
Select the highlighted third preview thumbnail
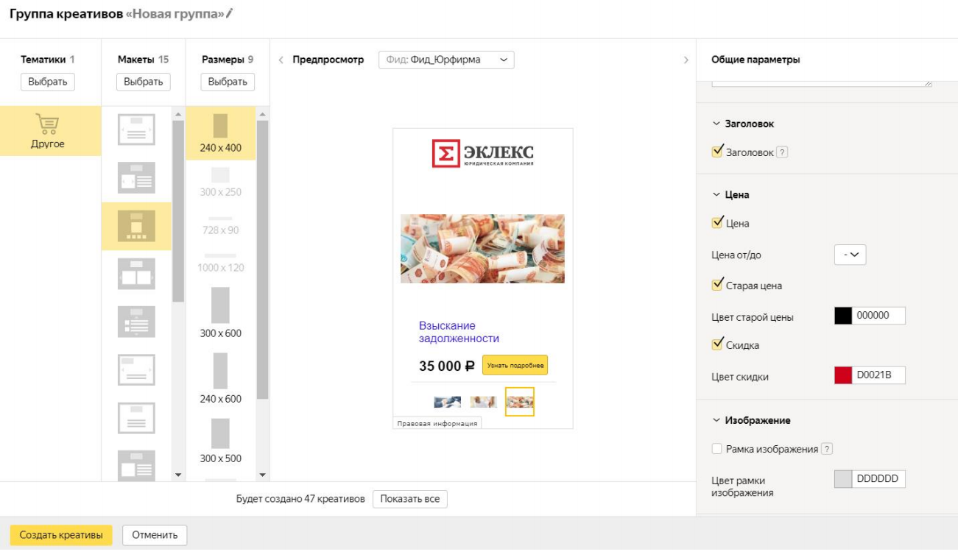pos(520,402)
